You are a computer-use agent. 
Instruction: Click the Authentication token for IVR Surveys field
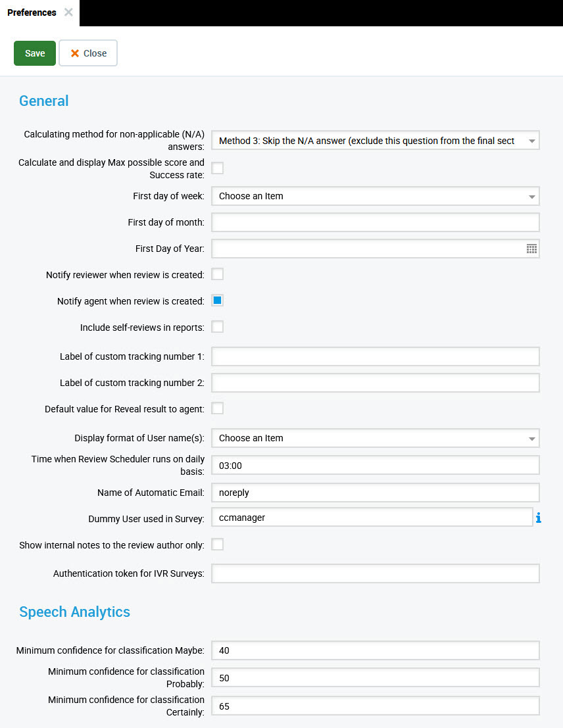pos(375,573)
